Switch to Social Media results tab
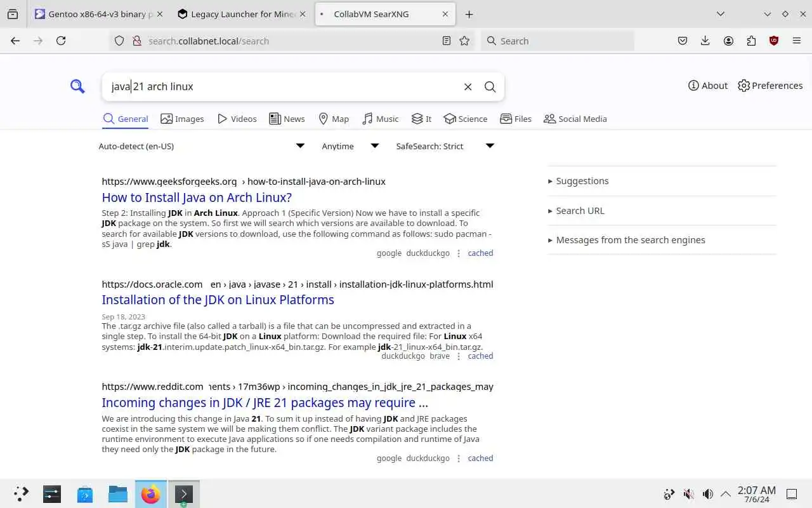Image resolution: width=812 pixels, height=508 pixels. tap(575, 119)
